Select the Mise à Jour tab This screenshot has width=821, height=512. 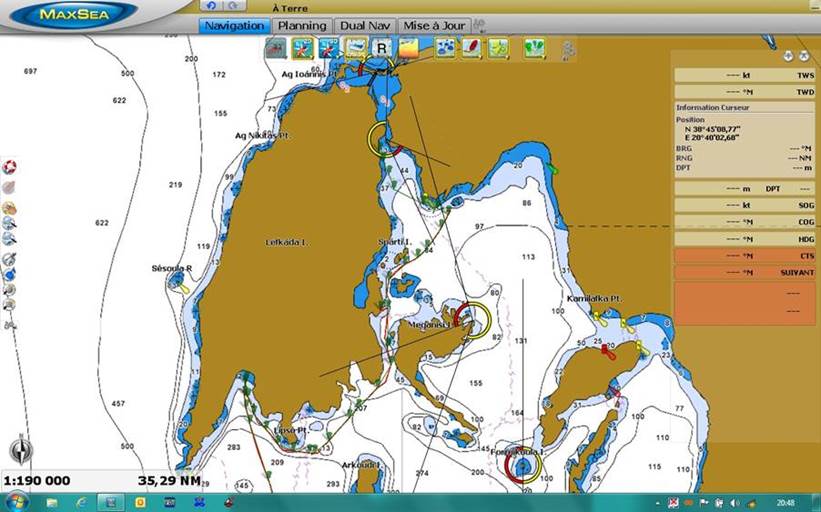435,26
